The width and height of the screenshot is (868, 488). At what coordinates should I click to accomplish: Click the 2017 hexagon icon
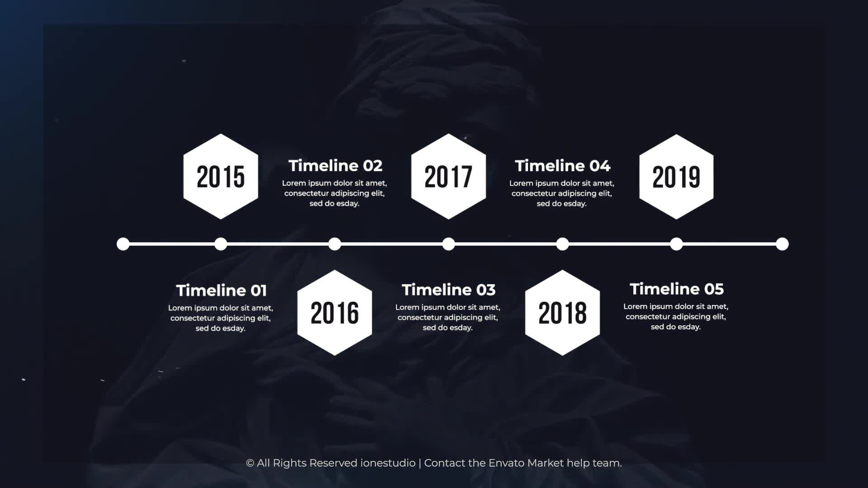pyautogui.click(x=448, y=176)
